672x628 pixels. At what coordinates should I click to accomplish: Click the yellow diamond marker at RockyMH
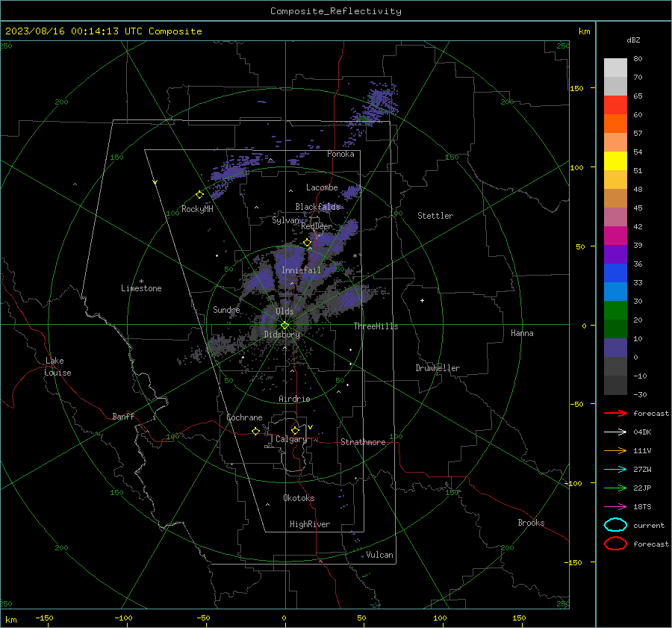click(x=199, y=195)
